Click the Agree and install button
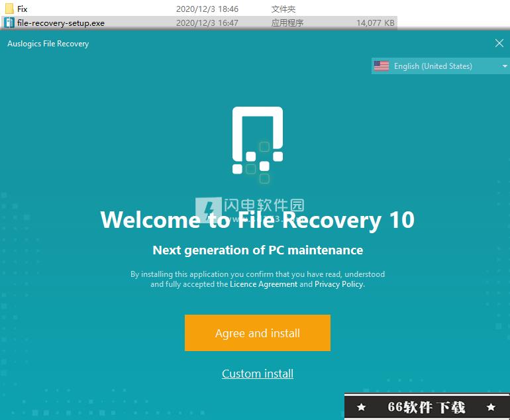The width and height of the screenshot is (510, 420). tap(257, 333)
